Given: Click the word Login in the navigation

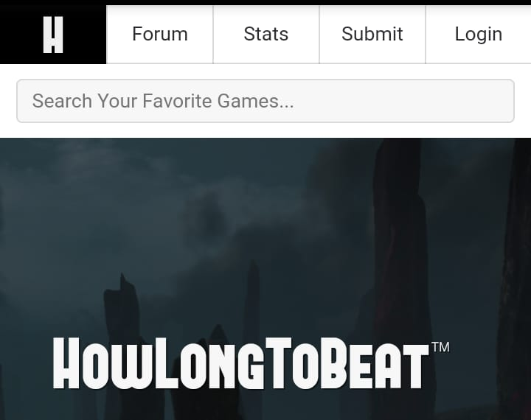Looking at the screenshot, I should point(478,34).
